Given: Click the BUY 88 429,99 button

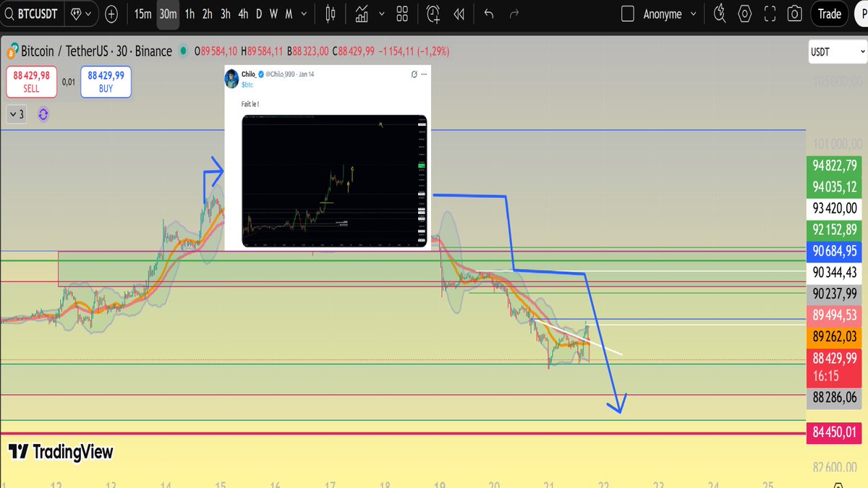Looking at the screenshot, I should coord(106,81).
